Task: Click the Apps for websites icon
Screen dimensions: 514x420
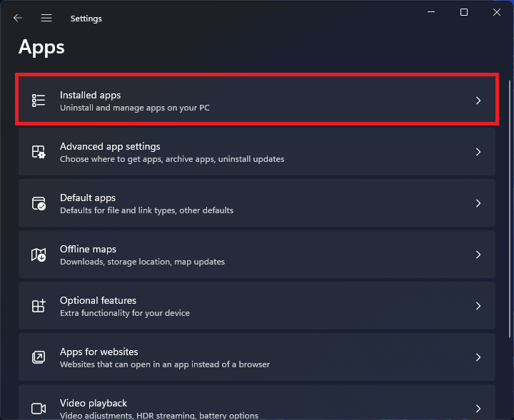Action: tap(39, 357)
